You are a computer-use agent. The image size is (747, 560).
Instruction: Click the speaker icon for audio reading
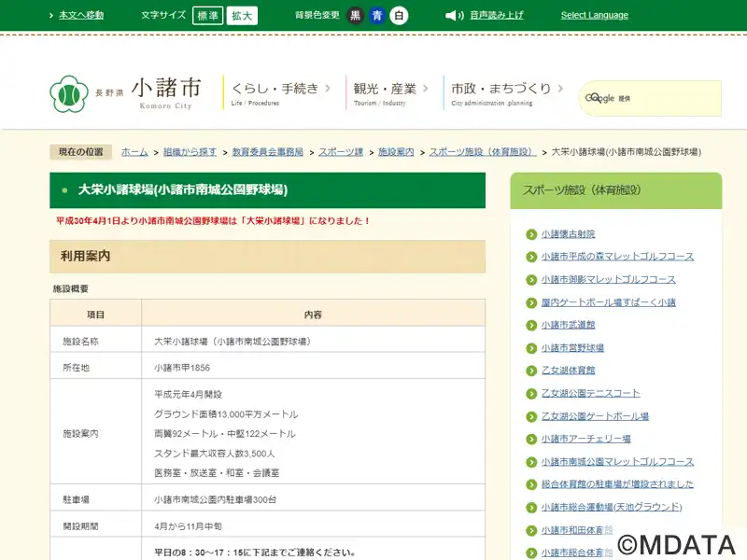pos(455,15)
